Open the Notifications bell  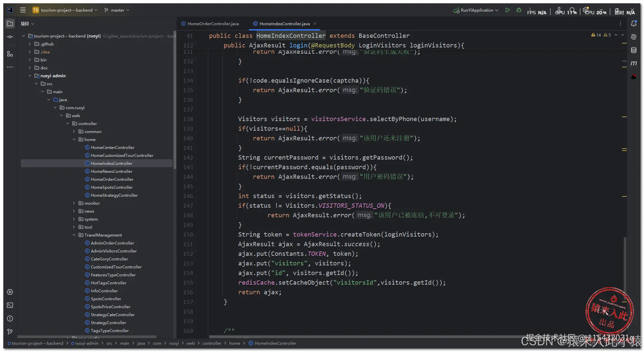coord(634,24)
